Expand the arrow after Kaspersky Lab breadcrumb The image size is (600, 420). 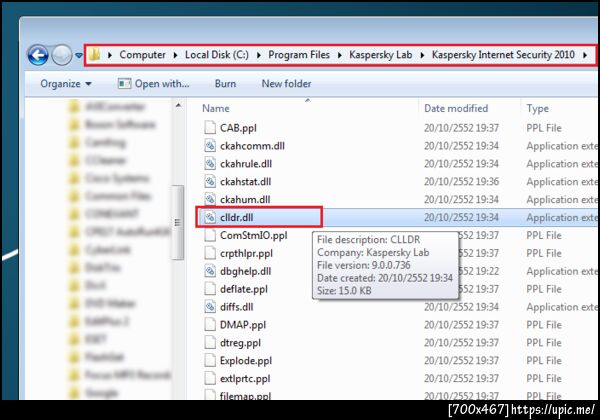[x=422, y=55]
